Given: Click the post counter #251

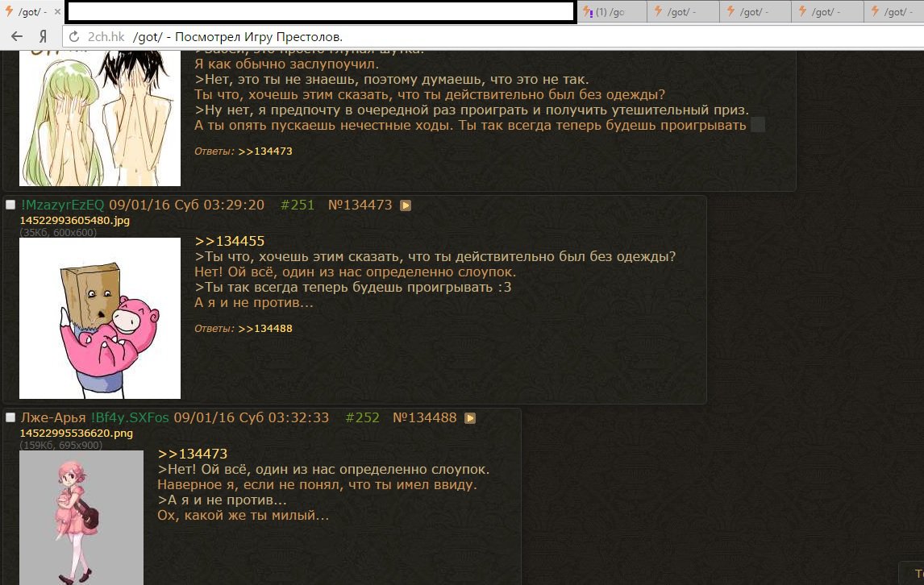Looking at the screenshot, I should click(298, 205).
